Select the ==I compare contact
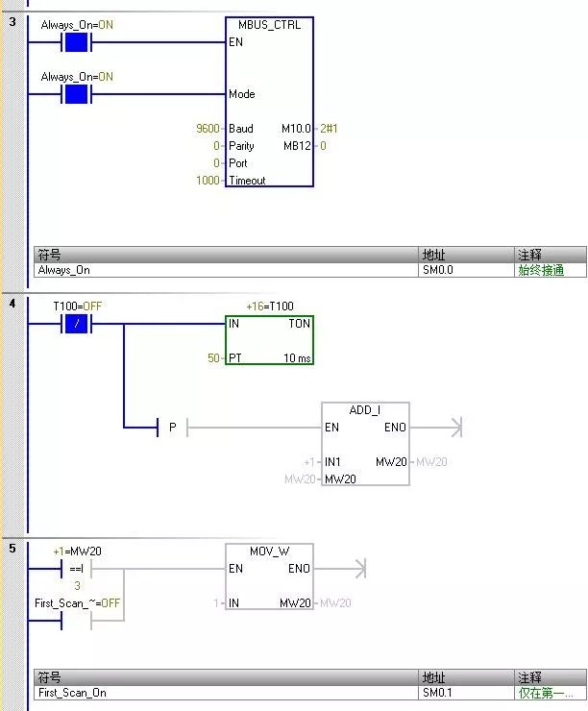Screen dimensions: 588x711 pyautogui.click(x=76, y=569)
